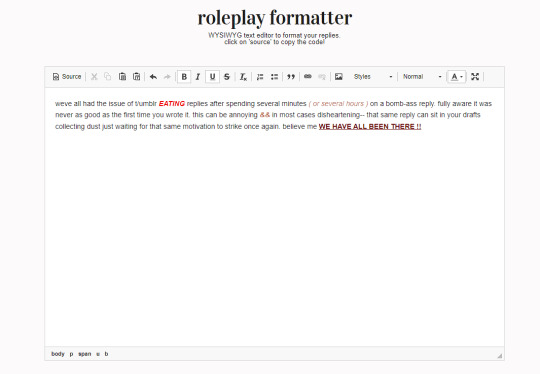Redo the last action

167,76
